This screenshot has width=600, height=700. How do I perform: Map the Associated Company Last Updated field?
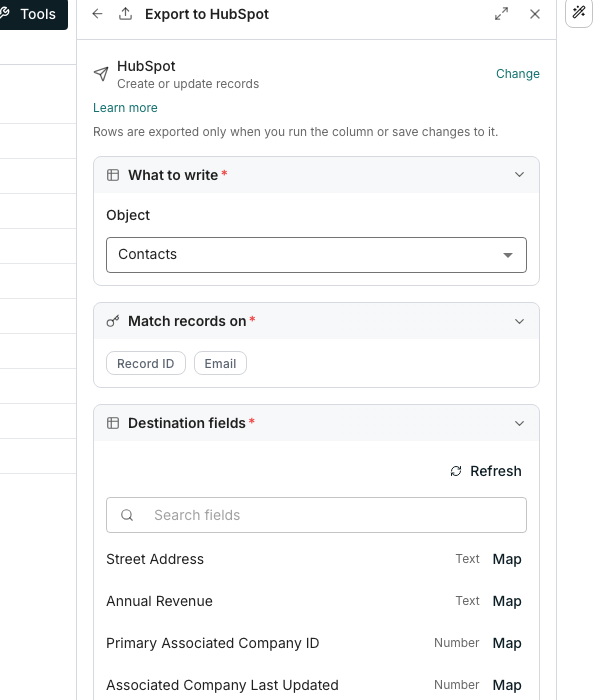(x=507, y=685)
